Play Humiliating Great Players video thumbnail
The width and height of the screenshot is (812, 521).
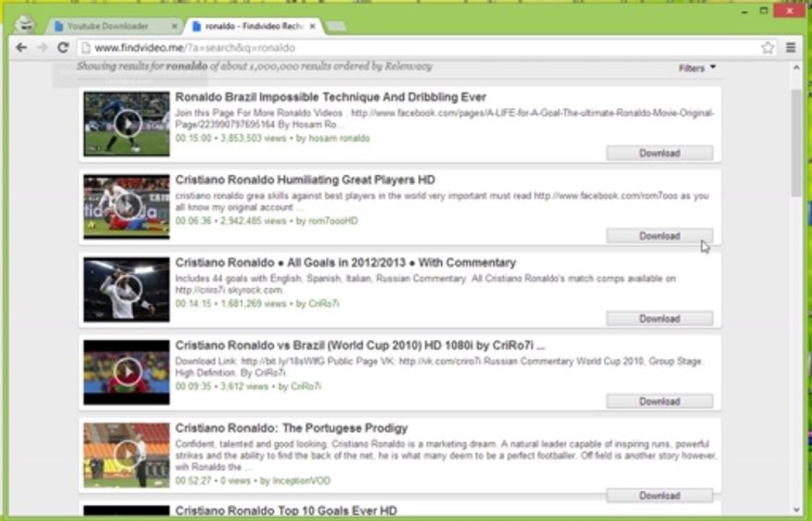click(127, 207)
